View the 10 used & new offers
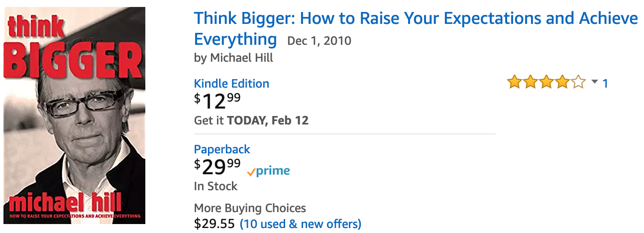This screenshot has width=644, height=233. (x=301, y=224)
